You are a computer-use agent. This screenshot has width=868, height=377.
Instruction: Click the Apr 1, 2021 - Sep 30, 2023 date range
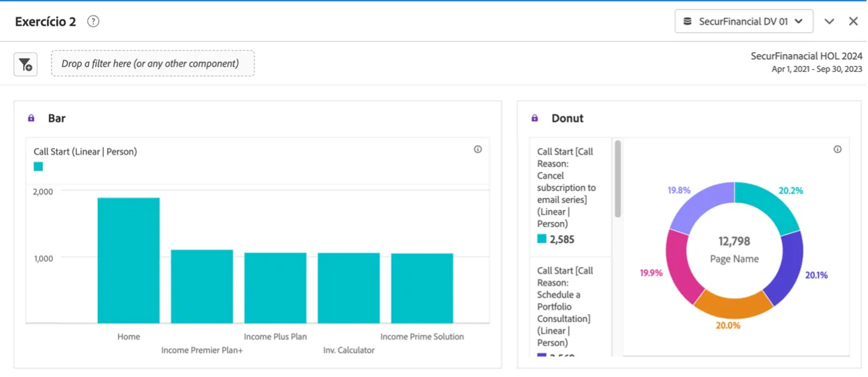click(x=817, y=69)
